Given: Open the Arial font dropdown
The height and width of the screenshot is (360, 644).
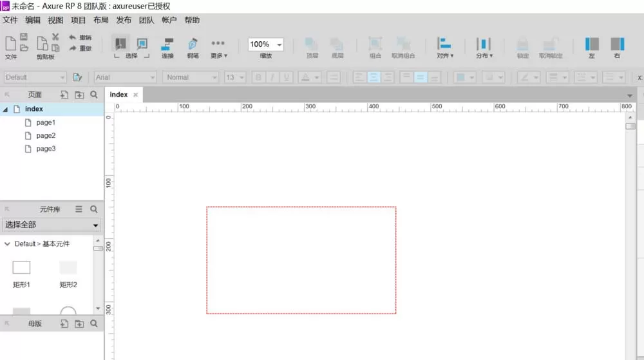Looking at the screenshot, I should tap(125, 77).
